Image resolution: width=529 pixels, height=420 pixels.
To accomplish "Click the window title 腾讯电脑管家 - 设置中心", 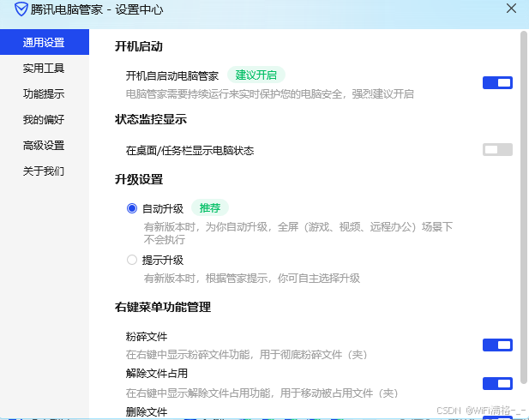I will (x=97, y=9).
